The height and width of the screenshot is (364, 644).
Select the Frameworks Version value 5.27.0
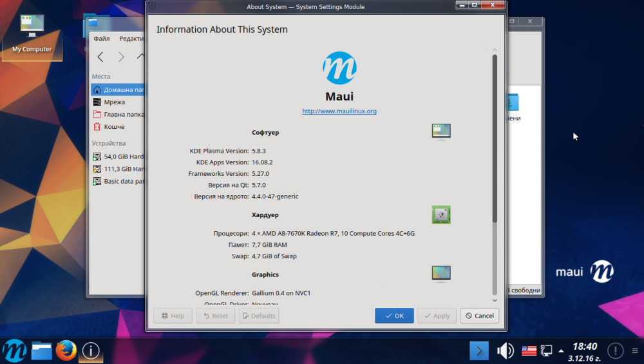260,173
